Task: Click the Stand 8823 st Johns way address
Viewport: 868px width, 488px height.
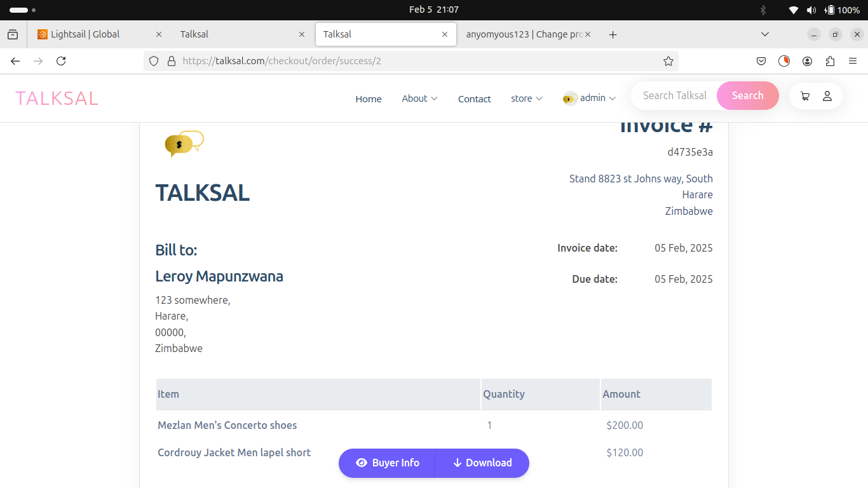Action: click(641, 179)
